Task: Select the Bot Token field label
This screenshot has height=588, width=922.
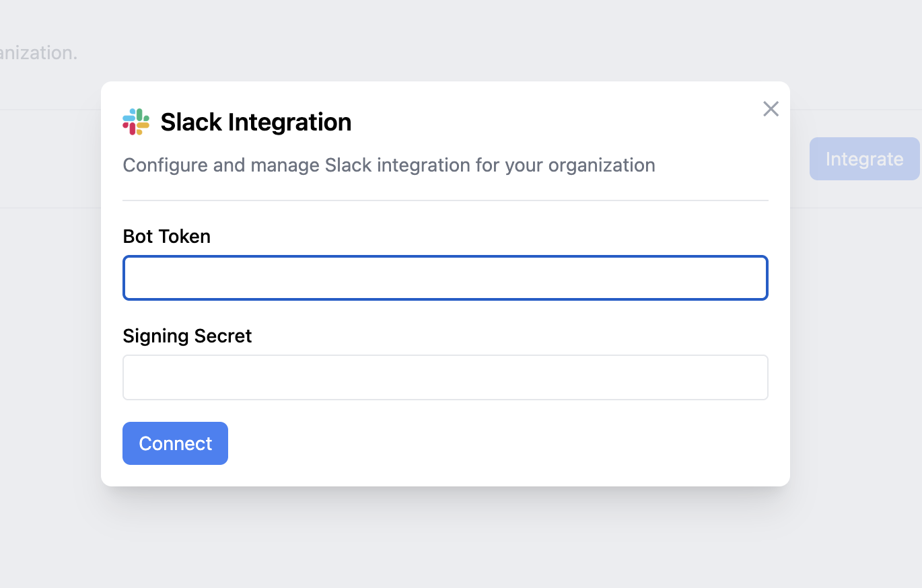Action: [x=166, y=236]
